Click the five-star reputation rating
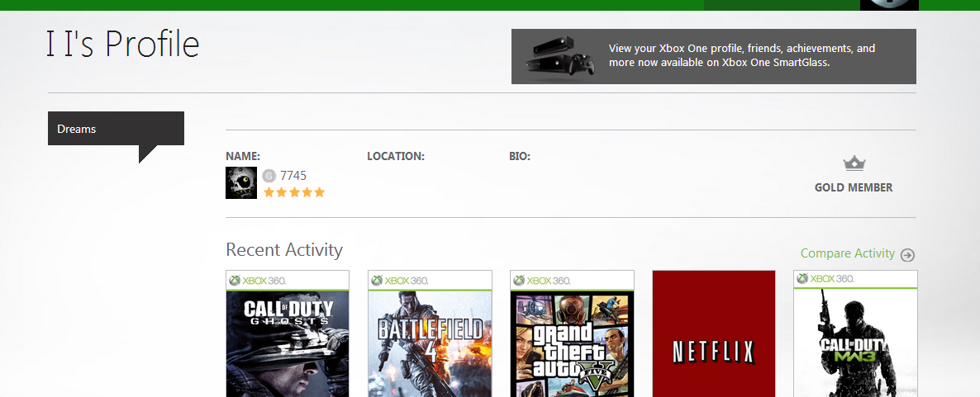Screen dimensions: 980x397 (x=293, y=192)
